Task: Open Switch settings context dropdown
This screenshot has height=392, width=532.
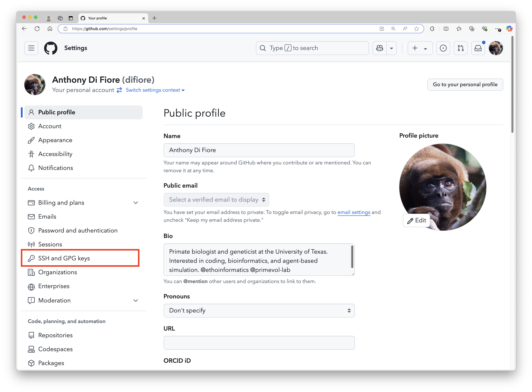Action: click(x=155, y=90)
